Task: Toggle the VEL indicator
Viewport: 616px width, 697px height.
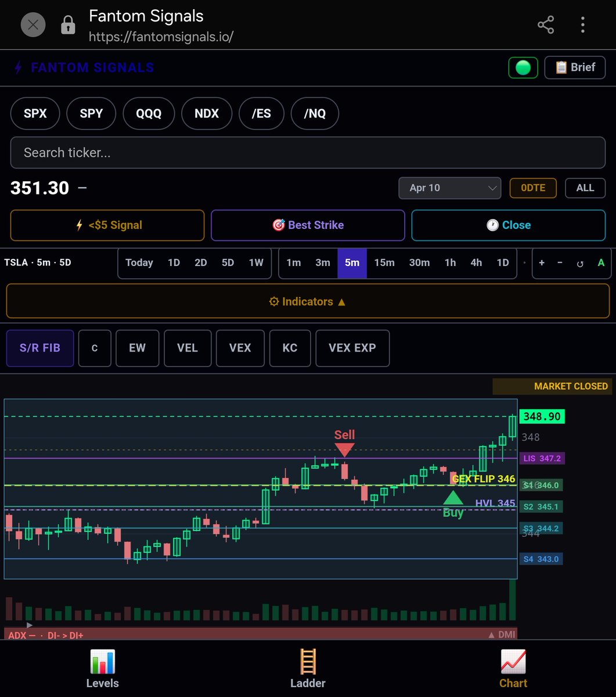Action: (x=187, y=348)
